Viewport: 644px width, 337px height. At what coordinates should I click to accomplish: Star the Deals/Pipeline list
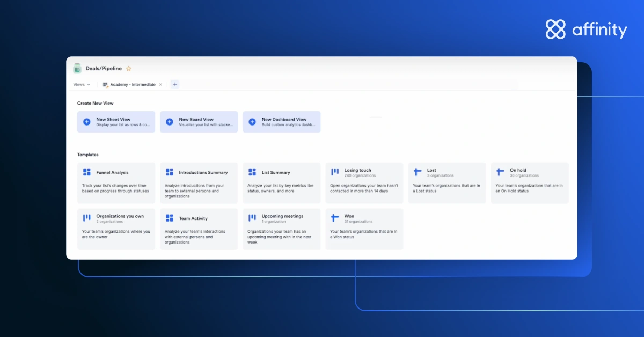(129, 69)
